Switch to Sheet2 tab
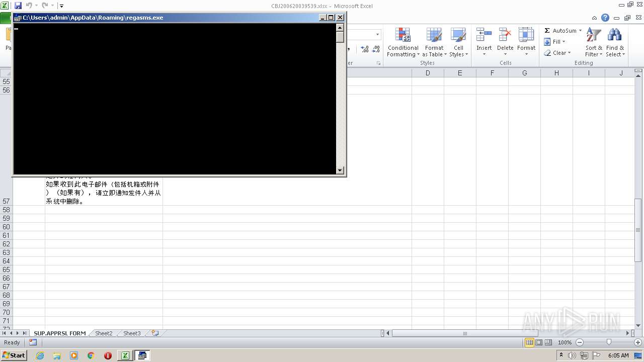Viewport: 644px width, 362px height. click(104, 333)
